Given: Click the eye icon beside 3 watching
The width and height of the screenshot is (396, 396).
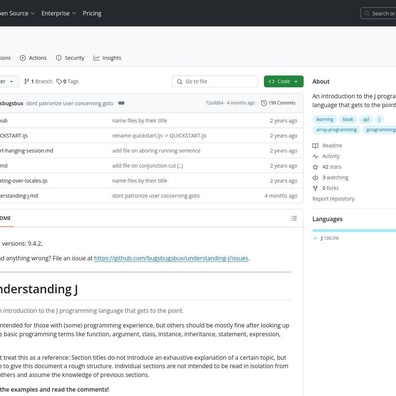Looking at the screenshot, I should click(315, 177).
